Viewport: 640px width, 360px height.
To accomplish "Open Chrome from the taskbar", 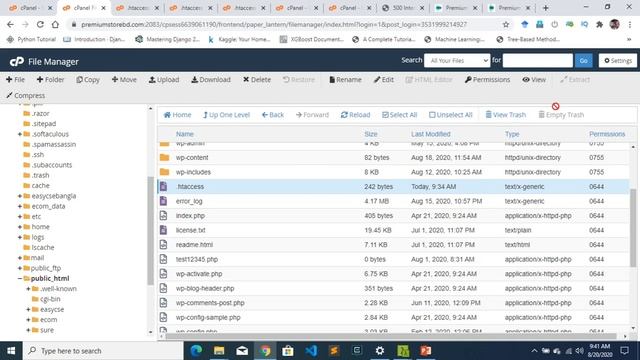I will coord(265,351).
